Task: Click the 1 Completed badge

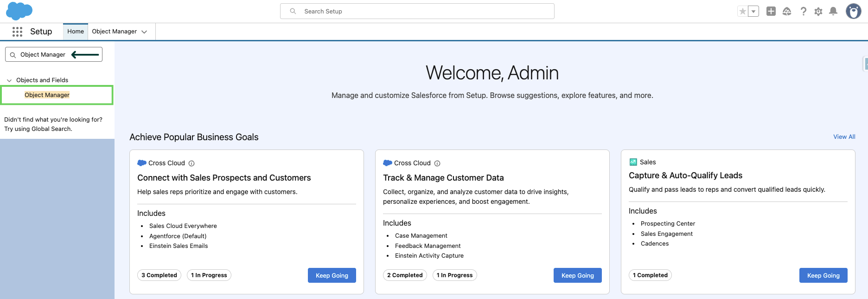Action: coord(650,275)
